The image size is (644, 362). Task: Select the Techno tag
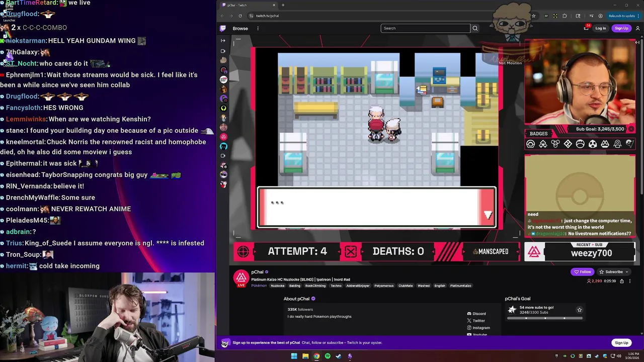pos(336,286)
